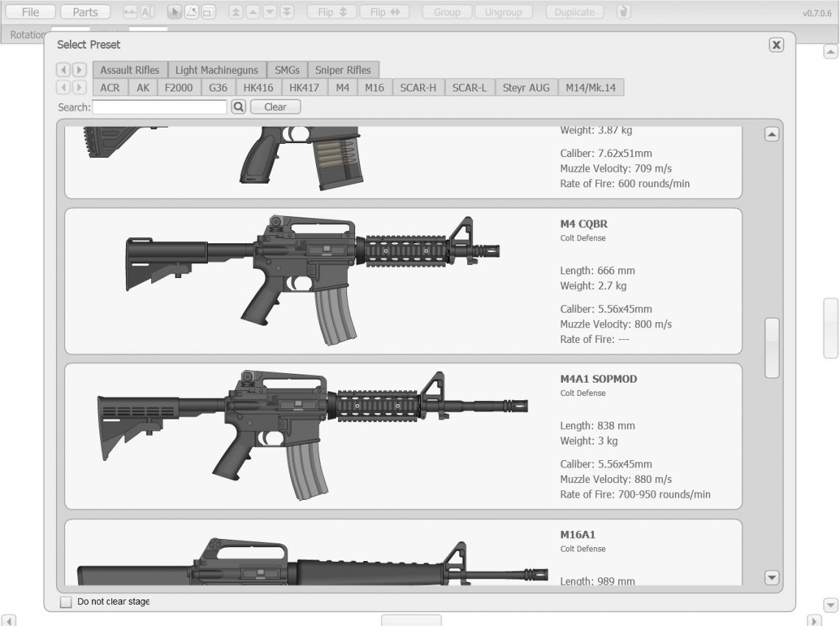The image size is (840, 626).
Task: Show previous rifle model tabs arrow
Action: coord(63,87)
